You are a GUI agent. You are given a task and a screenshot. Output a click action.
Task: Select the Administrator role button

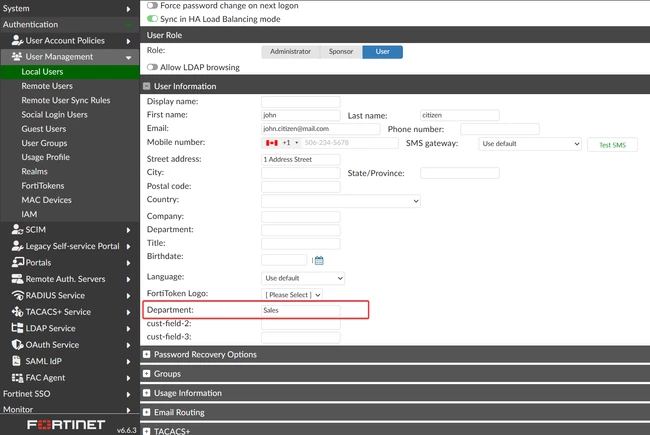point(291,52)
